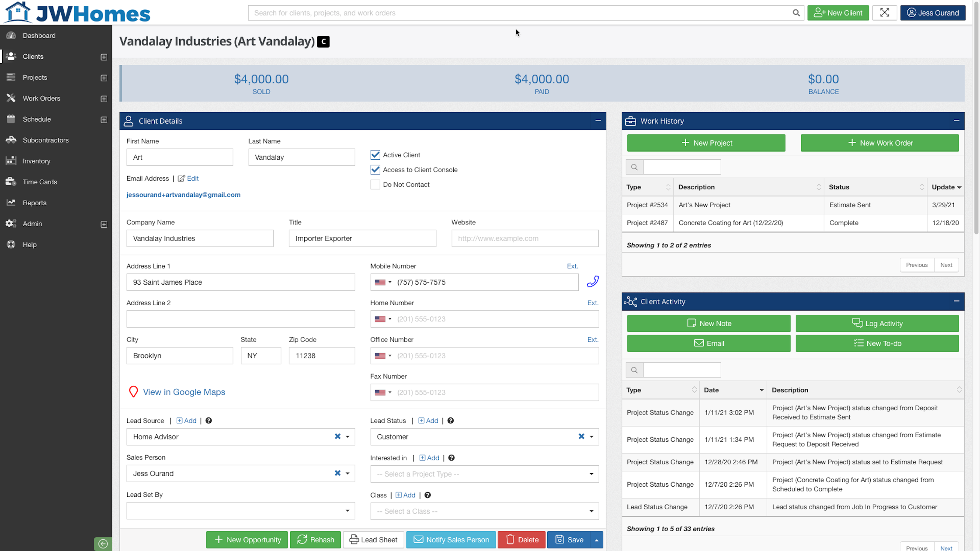Click inside the Work History search field
Image resolution: width=980 pixels, height=551 pixels.
pos(682,166)
